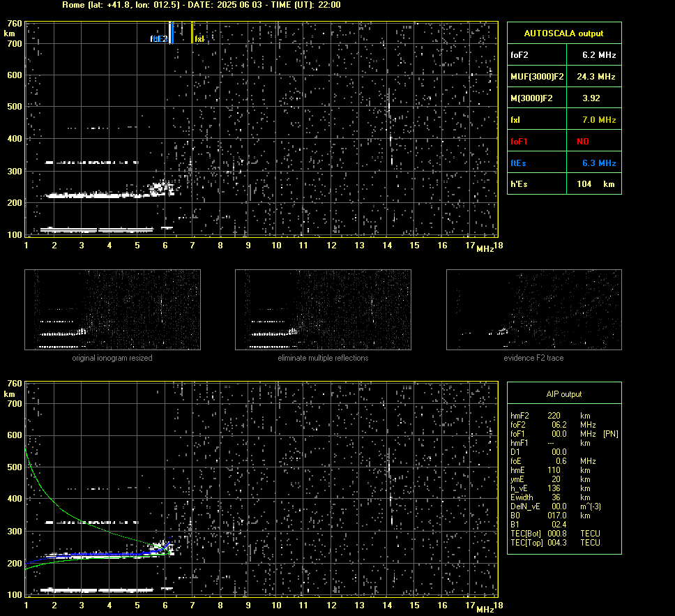Image resolution: width=675 pixels, height=616 pixels.
Task: Select the DelN_vE '00.0' AIP row
Action: click(556, 506)
